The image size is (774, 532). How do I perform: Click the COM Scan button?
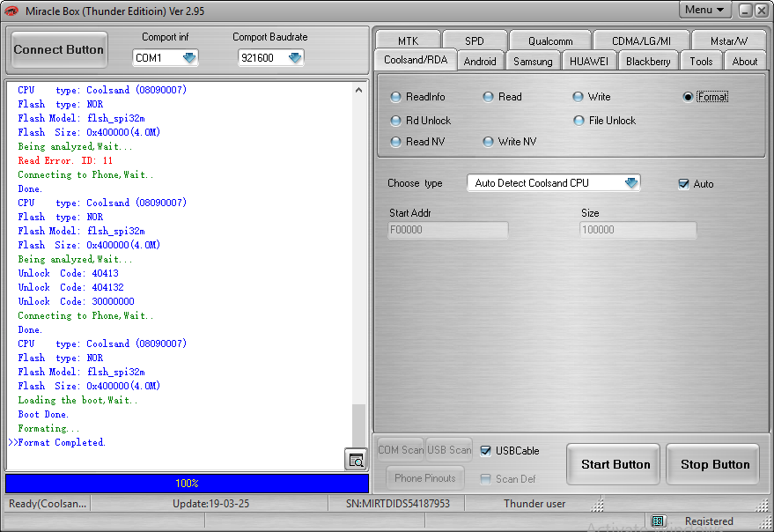coord(401,450)
